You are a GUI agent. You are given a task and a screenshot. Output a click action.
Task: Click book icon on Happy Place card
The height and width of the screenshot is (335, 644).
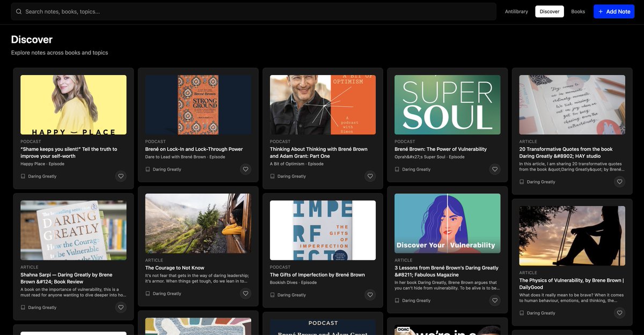23,176
